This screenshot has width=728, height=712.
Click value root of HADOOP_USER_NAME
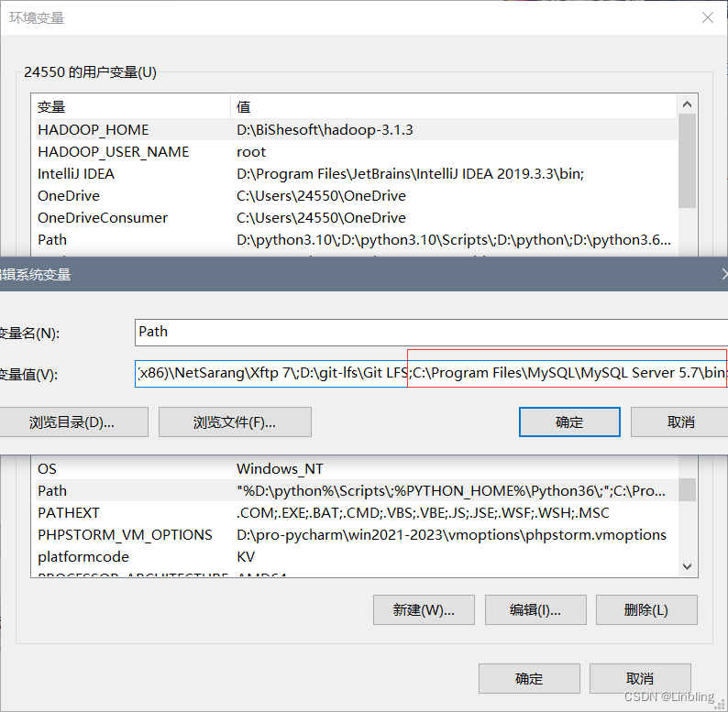coord(251,152)
